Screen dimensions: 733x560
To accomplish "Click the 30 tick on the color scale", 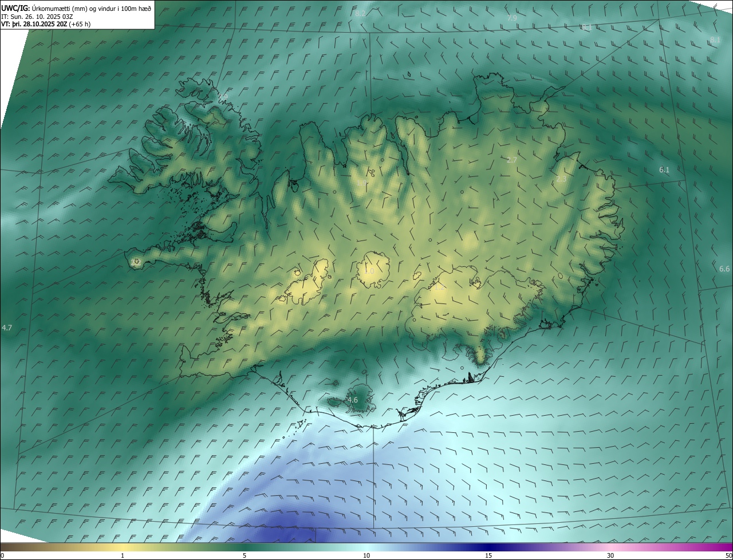I will coord(610,555).
